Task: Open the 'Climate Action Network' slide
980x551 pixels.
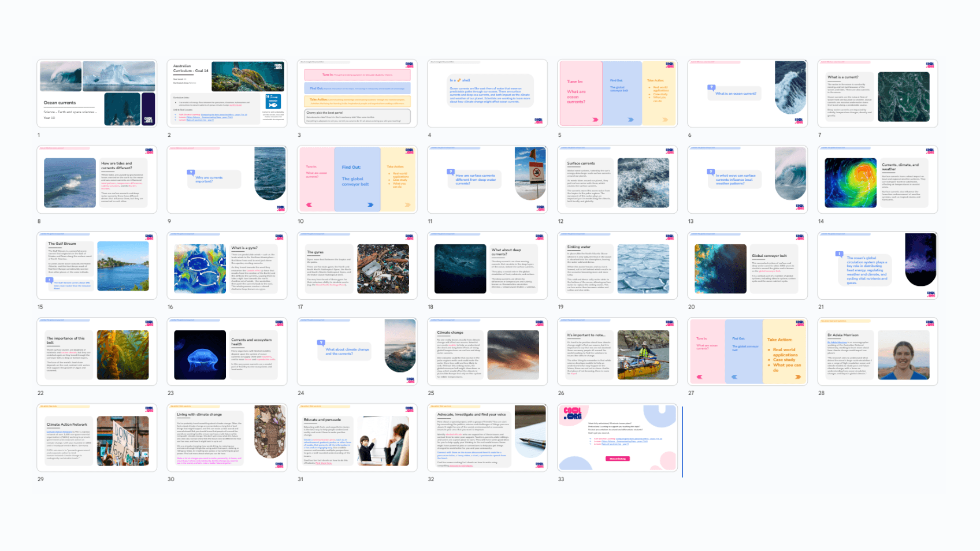Action: tap(96, 437)
